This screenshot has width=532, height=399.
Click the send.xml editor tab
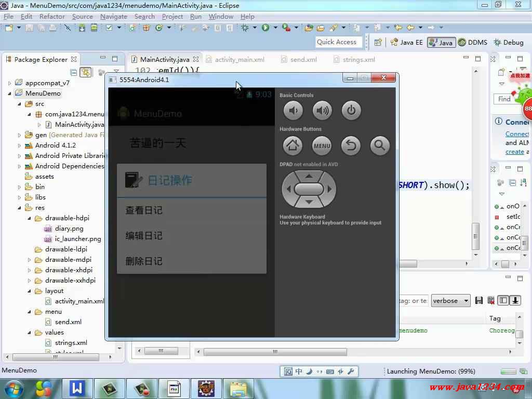[x=299, y=60]
